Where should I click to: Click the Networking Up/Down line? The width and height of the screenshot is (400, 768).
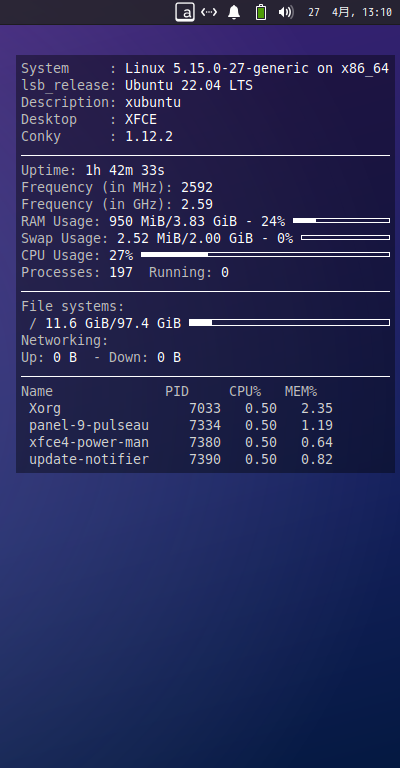click(101, 358)
